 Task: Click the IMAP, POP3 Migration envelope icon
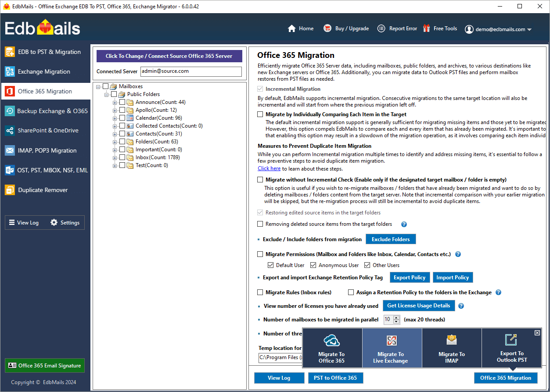point(10,150)
